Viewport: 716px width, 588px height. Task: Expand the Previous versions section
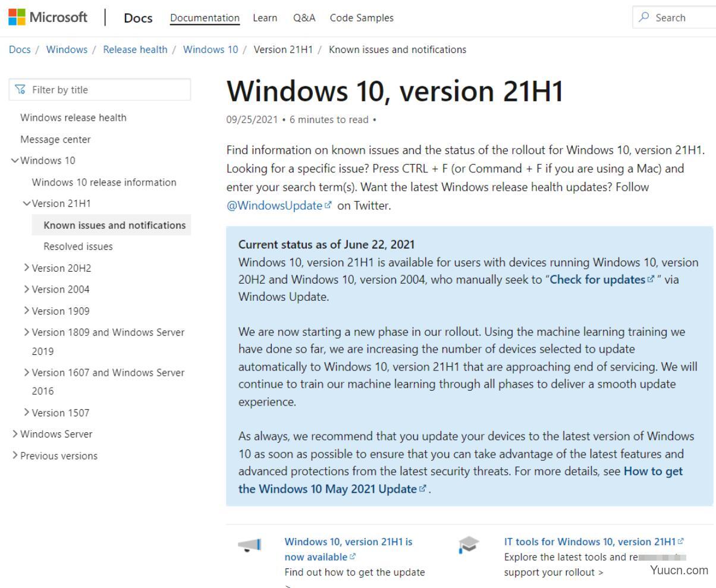pyautogui.click(x=14, y=455)
